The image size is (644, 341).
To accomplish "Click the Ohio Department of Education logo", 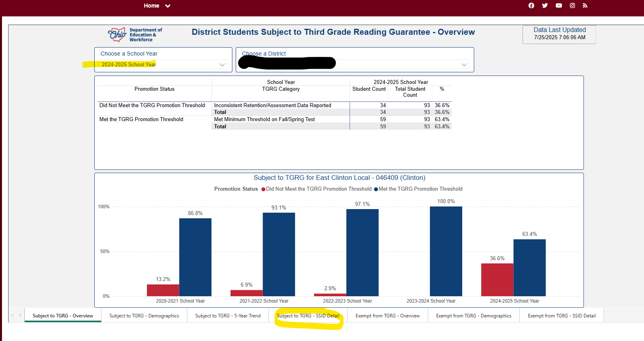I will pos(135,35).
